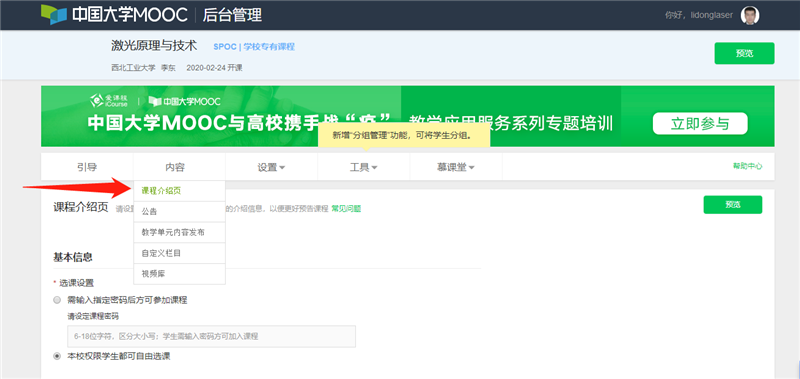Open 视频库 from the menu
Image resolution: width=800 pixels, height=379 pixels.
point(179,274)
